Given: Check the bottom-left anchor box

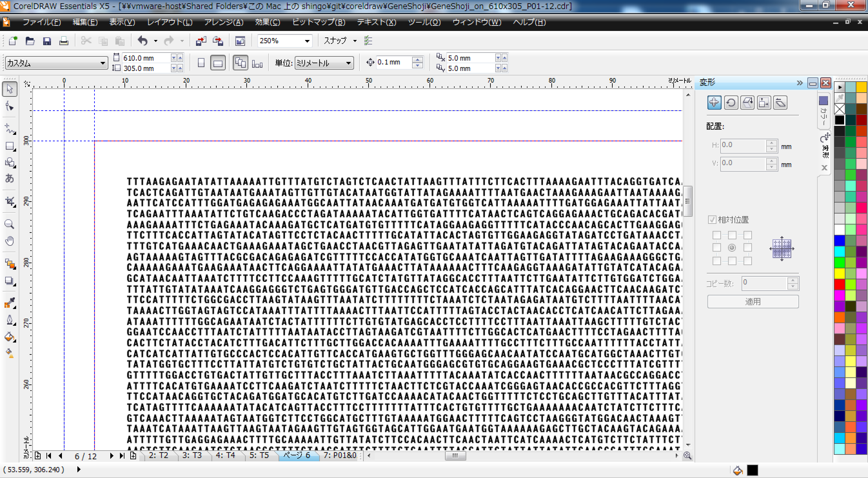Looking at the screenshot, I should coord(716,261).
